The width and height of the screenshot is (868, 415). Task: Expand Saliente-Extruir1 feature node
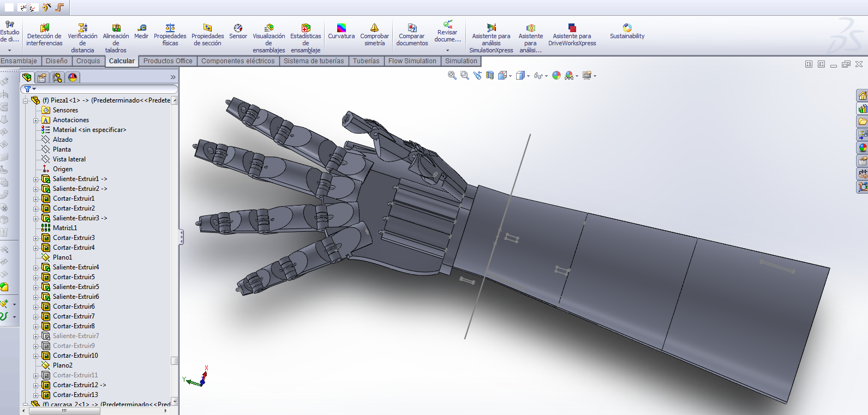(36, 179)
